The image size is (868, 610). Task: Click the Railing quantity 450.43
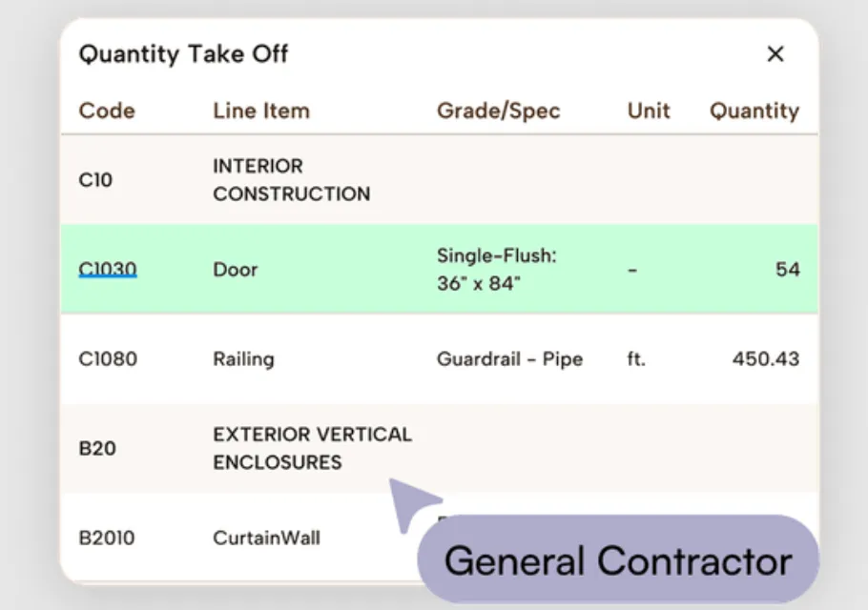pos(765,359)
